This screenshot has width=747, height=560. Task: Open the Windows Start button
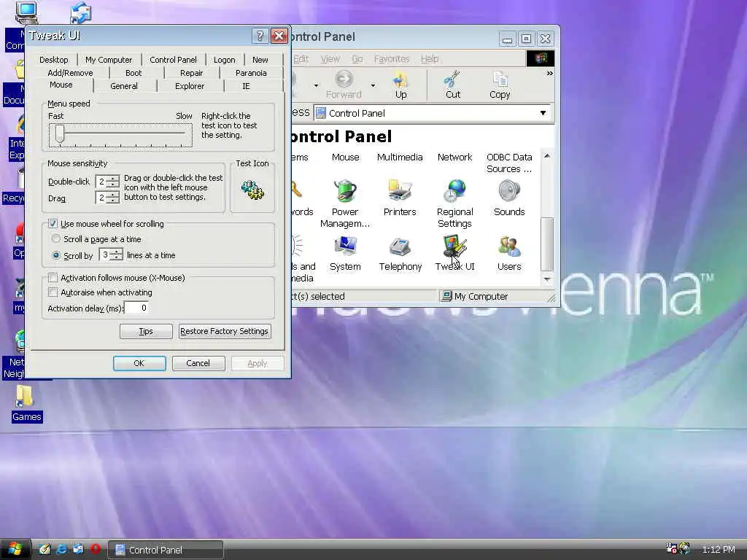pos(15,549)
